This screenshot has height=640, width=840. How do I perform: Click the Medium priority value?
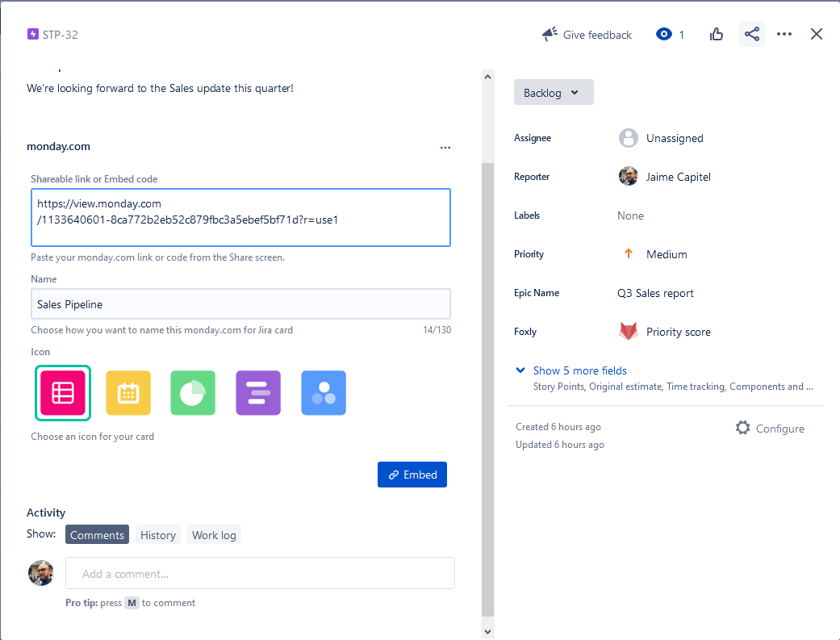pos(667,254)
